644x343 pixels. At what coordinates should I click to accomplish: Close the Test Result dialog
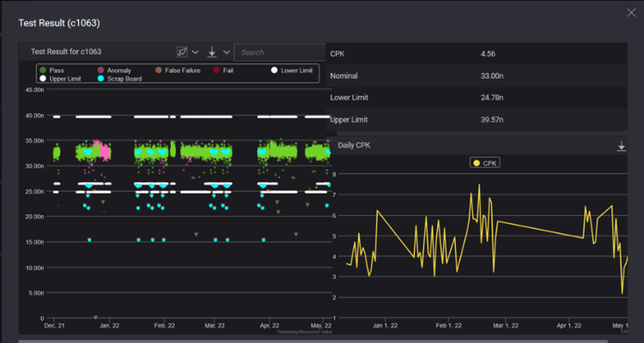[632, 11]
